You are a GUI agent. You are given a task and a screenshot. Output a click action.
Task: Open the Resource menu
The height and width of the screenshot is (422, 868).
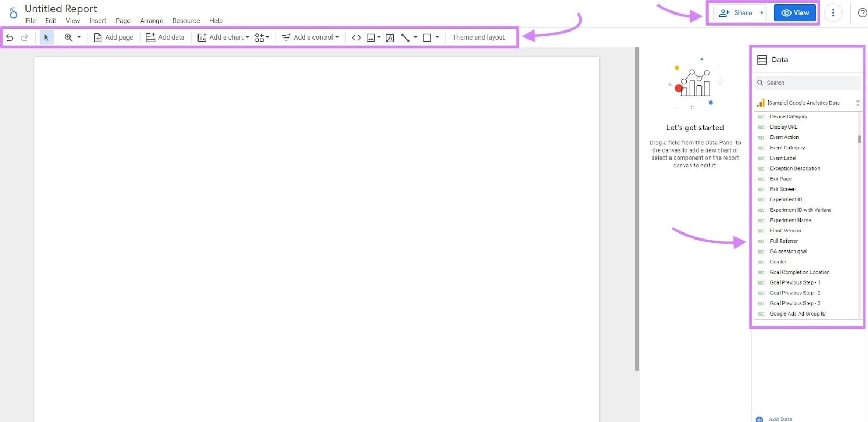click(186, 21)
